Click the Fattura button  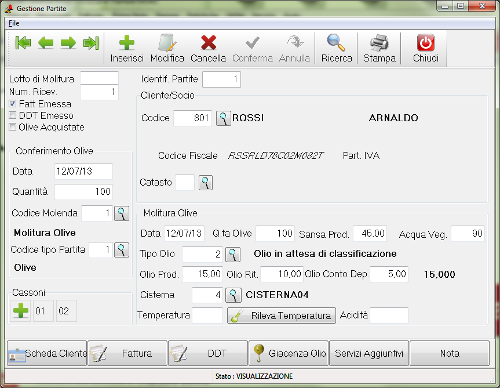[x=127, y=353]
